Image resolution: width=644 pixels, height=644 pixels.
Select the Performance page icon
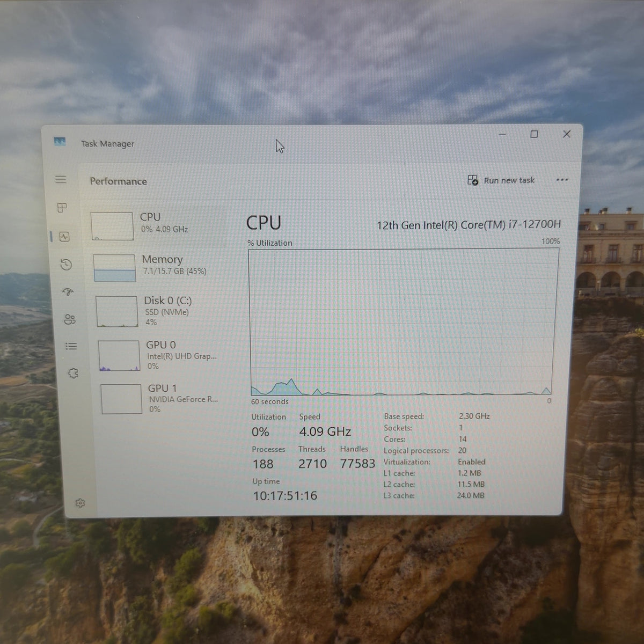pos(64,237)
